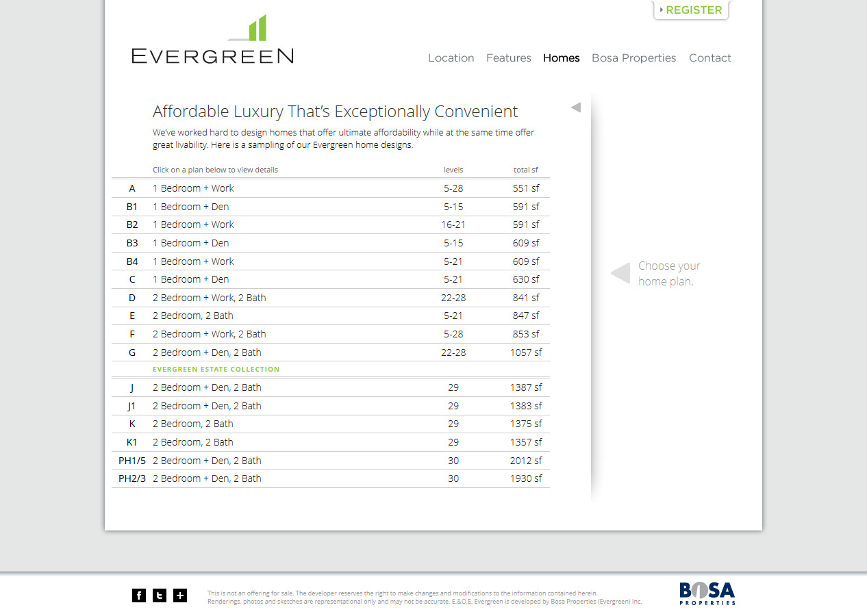867x616 pixels.
Task: Open the Contact menu item
Action: [x=710, y=58]
